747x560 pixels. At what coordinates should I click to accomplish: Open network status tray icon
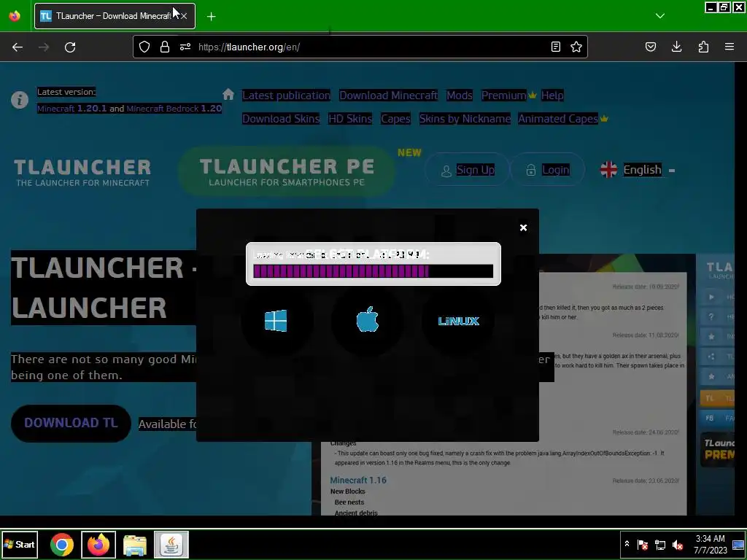click(x=660, y=545)
